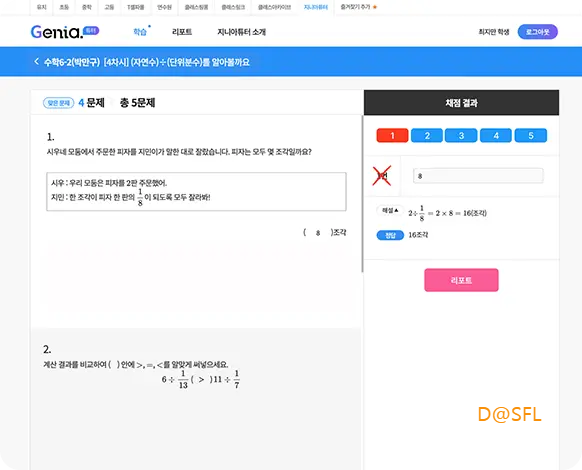Click the question list vertical scrollbar
This screenshot has height=470, width=582.
pyautogui.click(x=362, y=194)
